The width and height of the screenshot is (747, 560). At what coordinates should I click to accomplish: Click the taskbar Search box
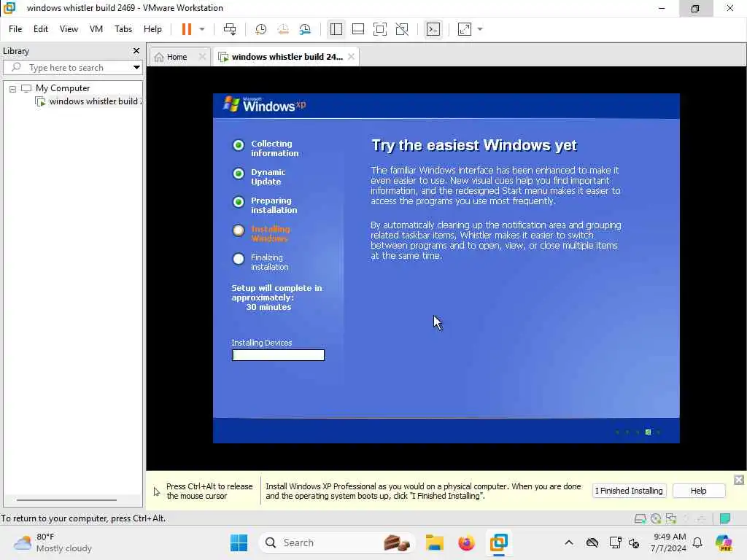point(336,542)
